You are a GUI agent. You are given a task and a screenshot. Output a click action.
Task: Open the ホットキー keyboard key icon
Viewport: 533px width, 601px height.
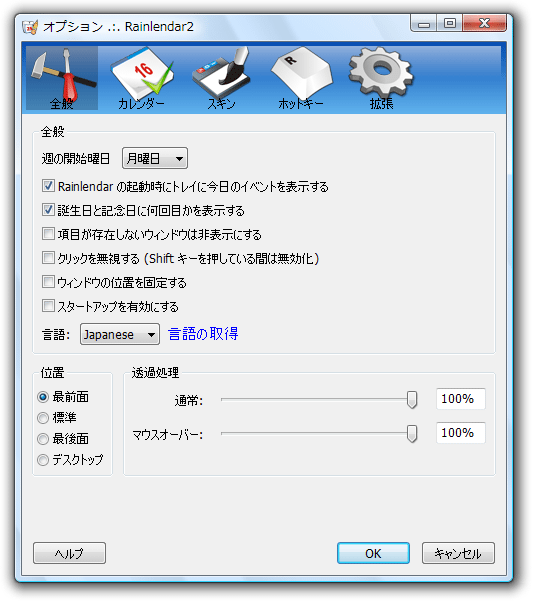tap(301, 78)
